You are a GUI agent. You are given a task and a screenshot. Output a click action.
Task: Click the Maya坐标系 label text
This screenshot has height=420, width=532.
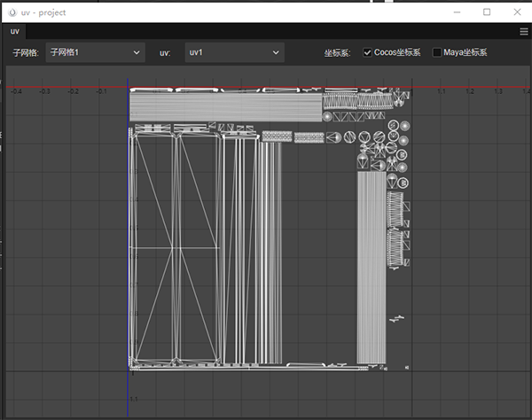[465, 53]
